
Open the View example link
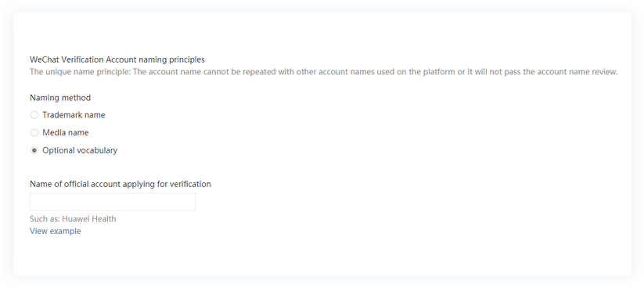pos(56,231)
